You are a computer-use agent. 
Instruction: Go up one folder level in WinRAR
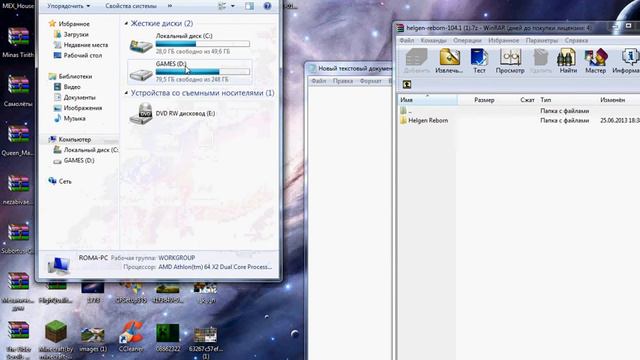point(407,84)
